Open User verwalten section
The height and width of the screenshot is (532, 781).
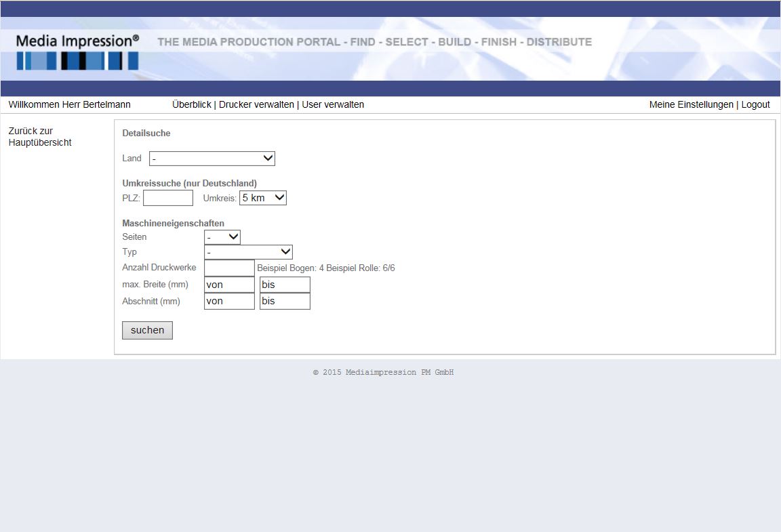tap(333, 104)
